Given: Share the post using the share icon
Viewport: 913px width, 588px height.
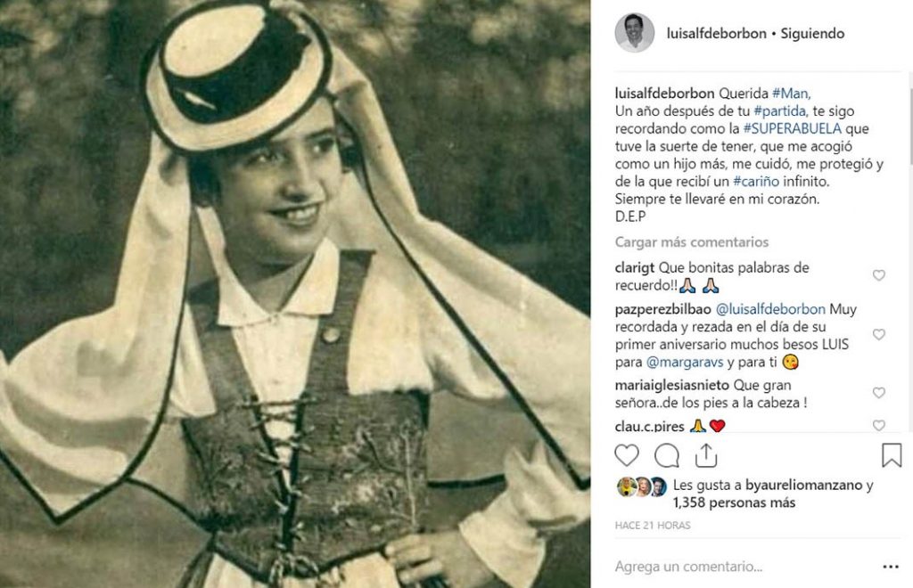Looking at the screenshot, I should point(706,455).
